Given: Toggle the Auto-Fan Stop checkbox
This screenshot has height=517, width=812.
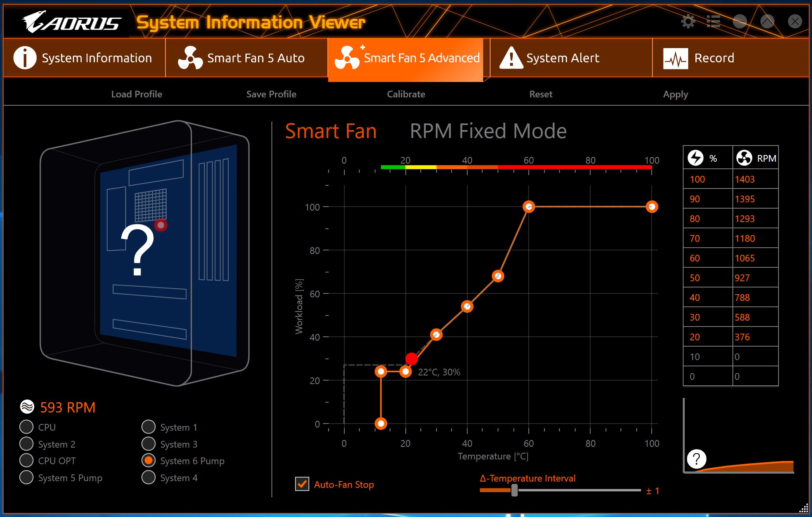Looking at the screenshot, I should pos(302,484).
